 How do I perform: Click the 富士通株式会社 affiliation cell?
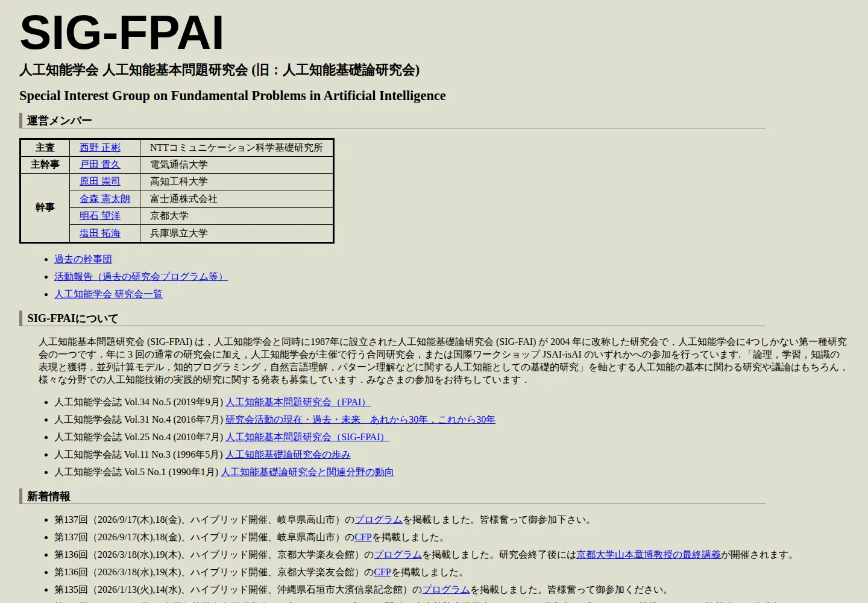click(237, 199)
